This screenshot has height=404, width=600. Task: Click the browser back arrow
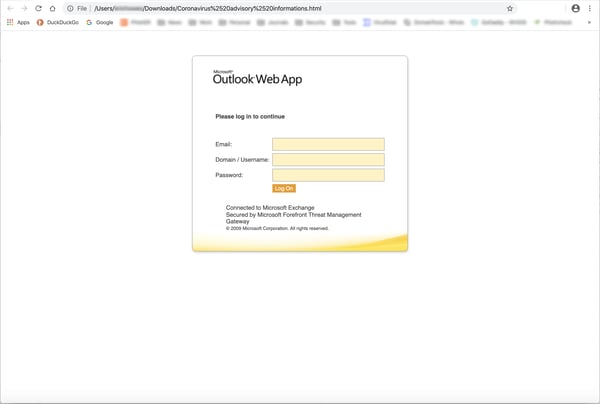(x=10, y=8)
